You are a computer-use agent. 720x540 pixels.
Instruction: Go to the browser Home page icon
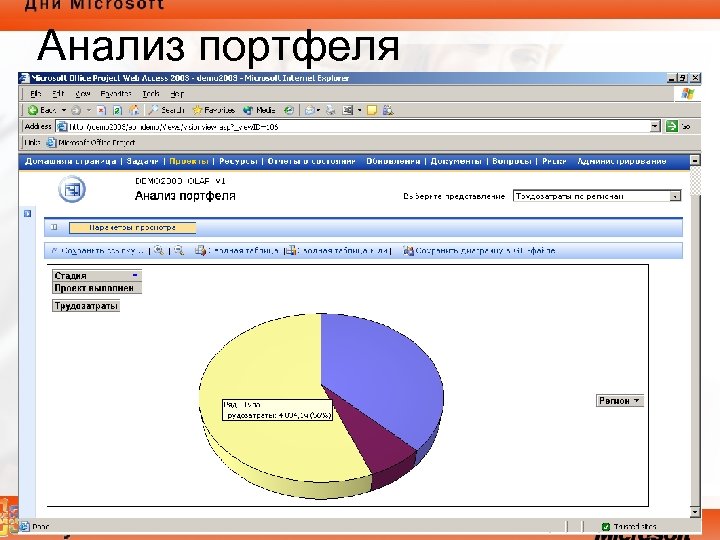point(134,110)
